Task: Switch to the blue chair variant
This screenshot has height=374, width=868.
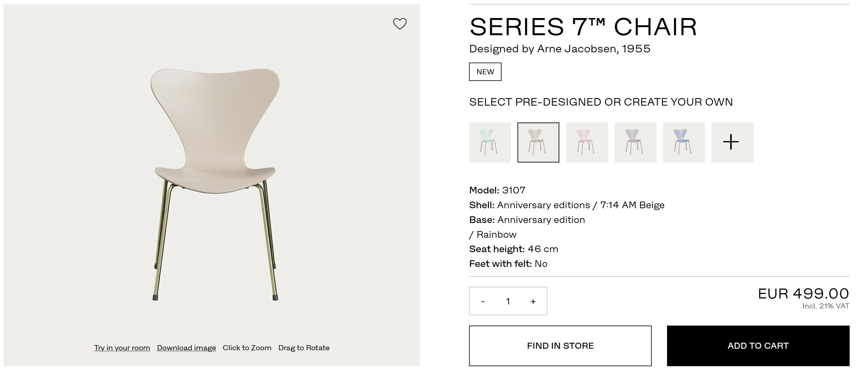Action: (684, 142)
